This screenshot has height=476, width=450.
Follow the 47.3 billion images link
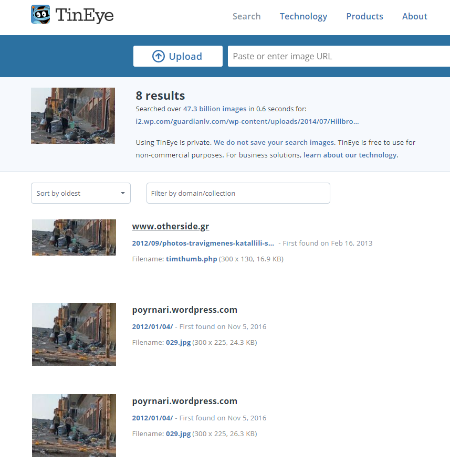point(215,109)
